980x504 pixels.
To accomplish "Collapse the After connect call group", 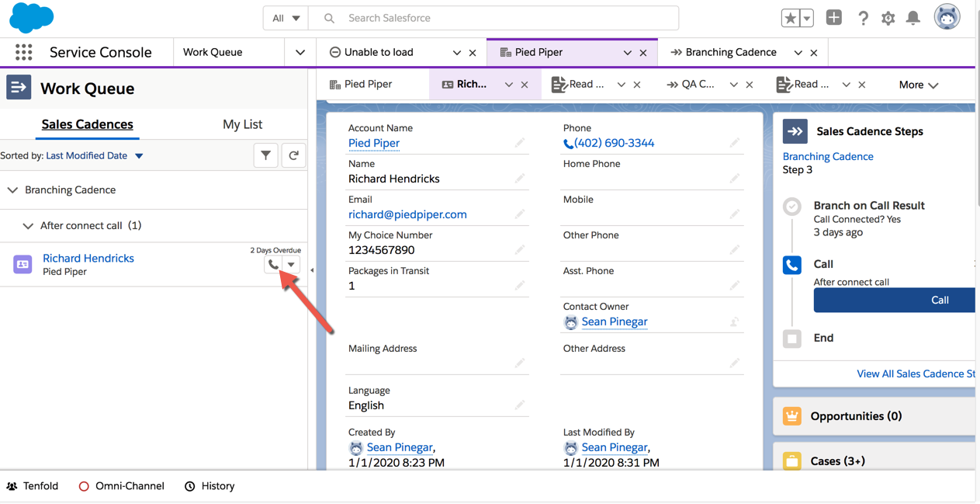I will (28, 226).
